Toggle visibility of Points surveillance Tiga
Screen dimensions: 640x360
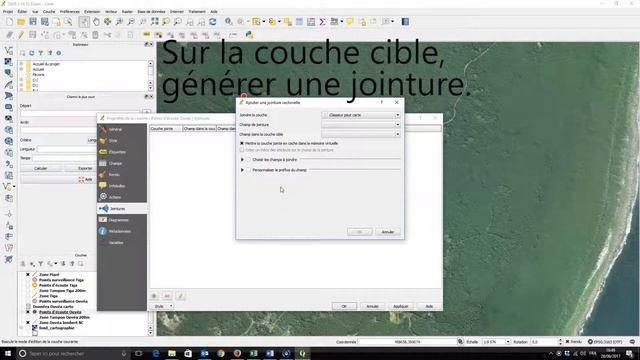(28, 280)
